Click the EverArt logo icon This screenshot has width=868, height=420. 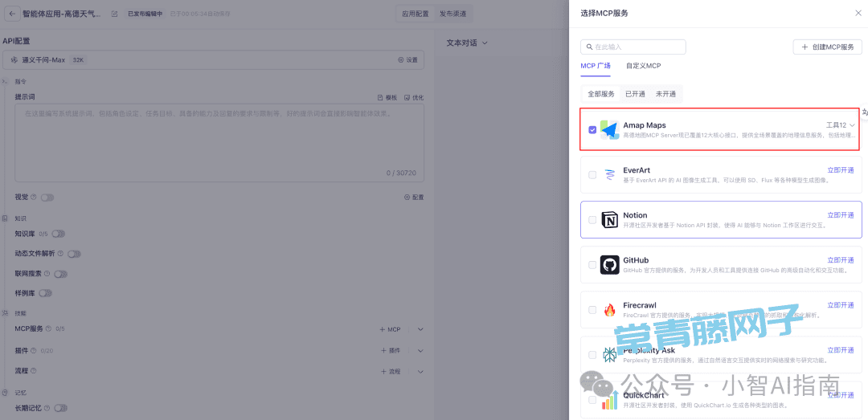point(609,174)
